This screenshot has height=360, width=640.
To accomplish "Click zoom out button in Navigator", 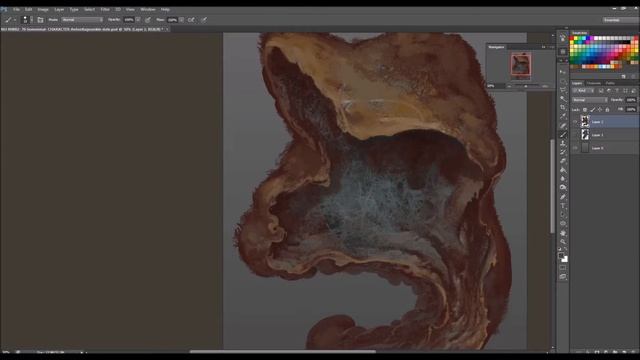I will (x=509, y=86).
